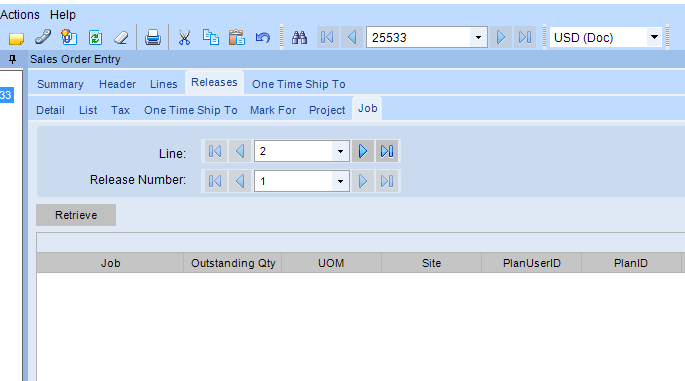This screenshot has width=685, height=381.
Task: Go to previous sales order record
Action: tap(352, 38)
